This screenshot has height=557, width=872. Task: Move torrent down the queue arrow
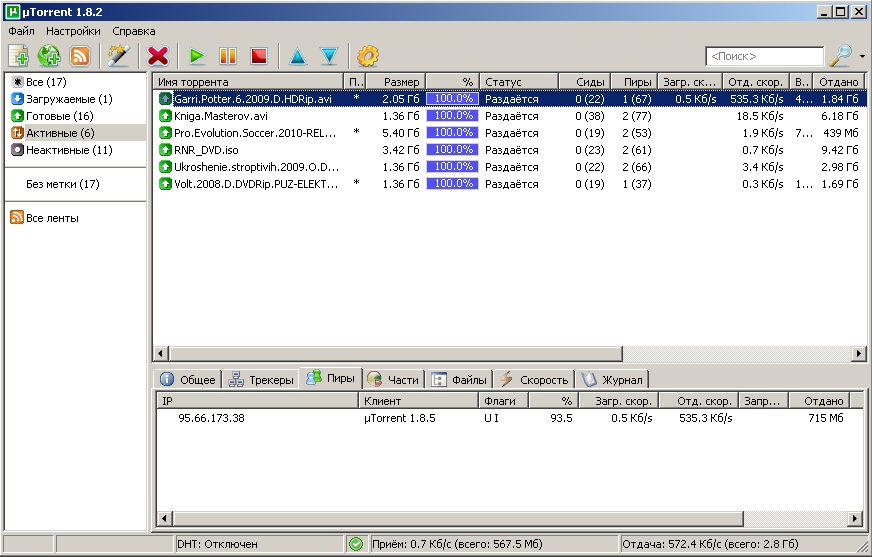pos(329,56)
